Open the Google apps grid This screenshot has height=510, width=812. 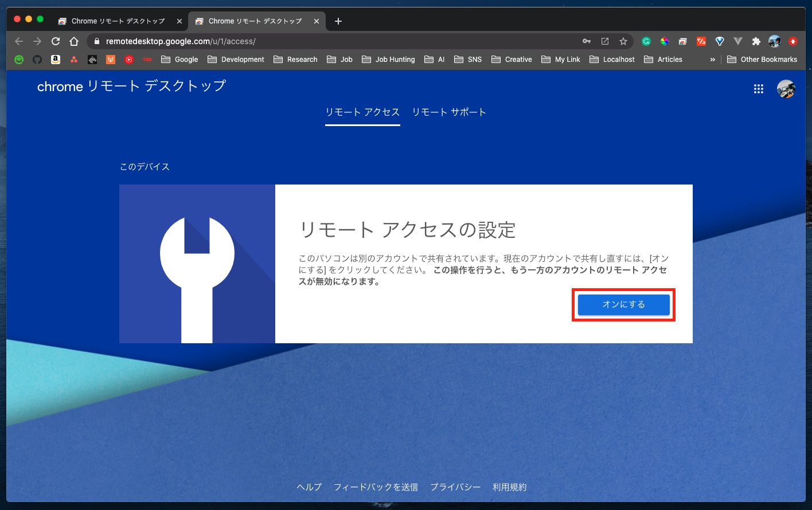click(759, 89)
